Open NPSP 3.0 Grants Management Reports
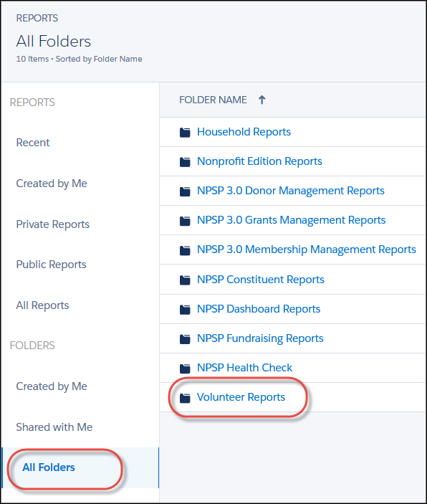This screenshot has width=427, height=504. click(292, 220)
